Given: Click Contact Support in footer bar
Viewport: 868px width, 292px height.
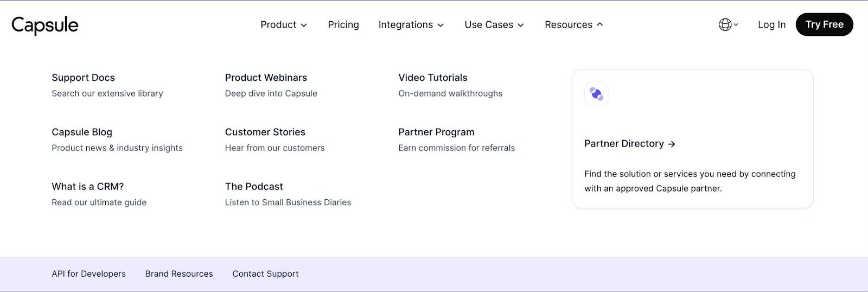Looking at the screenshot, I should pyautogui.click(x=265, y=274).
